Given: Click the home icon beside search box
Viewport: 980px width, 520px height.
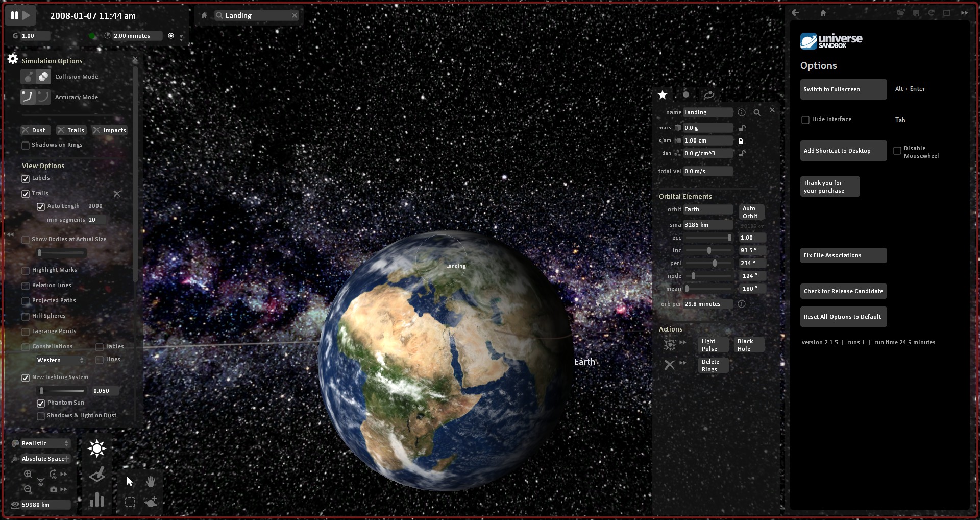Looking at the screenshot, I should tap(204, 15).
